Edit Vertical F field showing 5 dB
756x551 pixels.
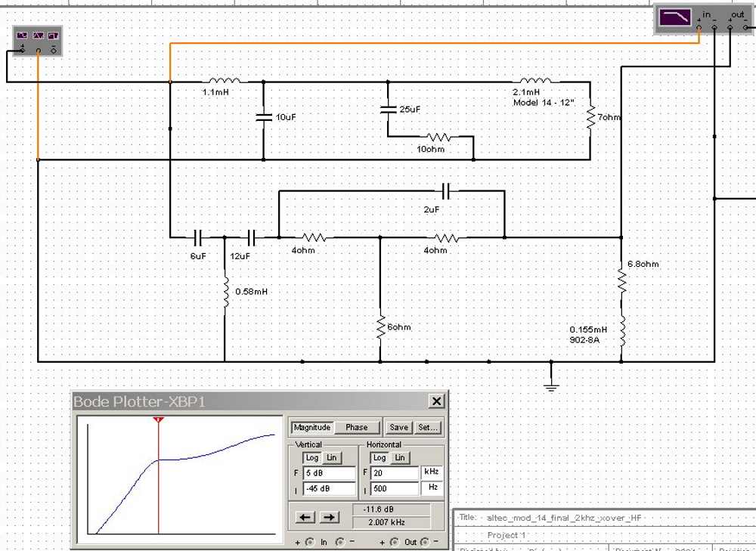330,473
